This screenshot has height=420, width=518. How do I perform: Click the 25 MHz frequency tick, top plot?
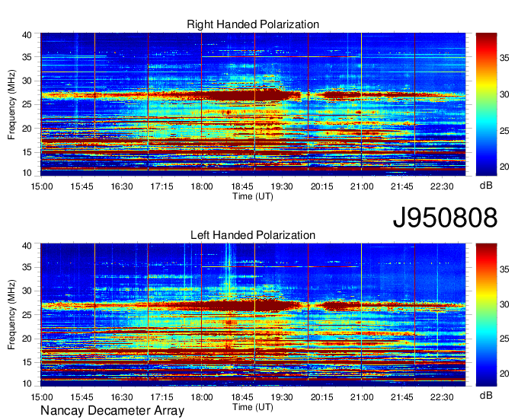tap(27, 104)
